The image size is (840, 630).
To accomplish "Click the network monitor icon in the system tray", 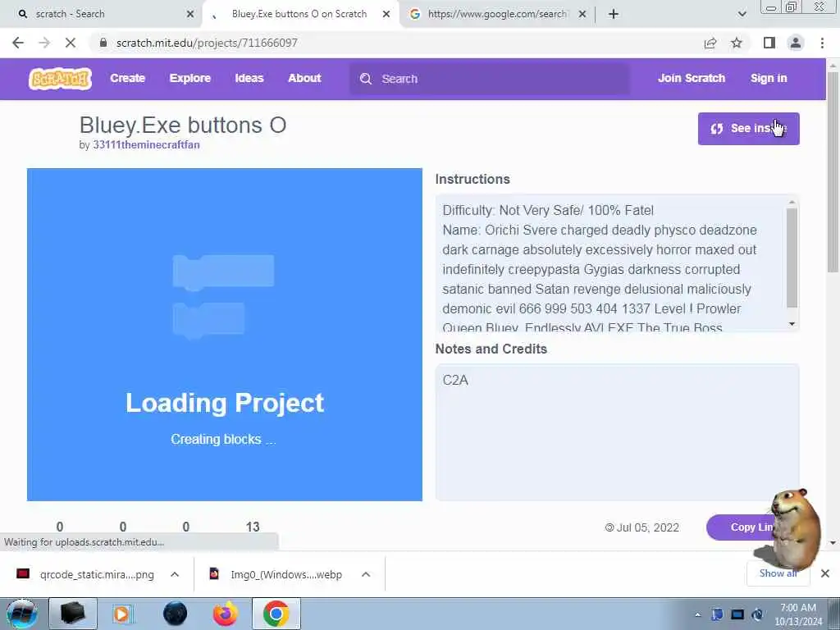I will [737, 614].
